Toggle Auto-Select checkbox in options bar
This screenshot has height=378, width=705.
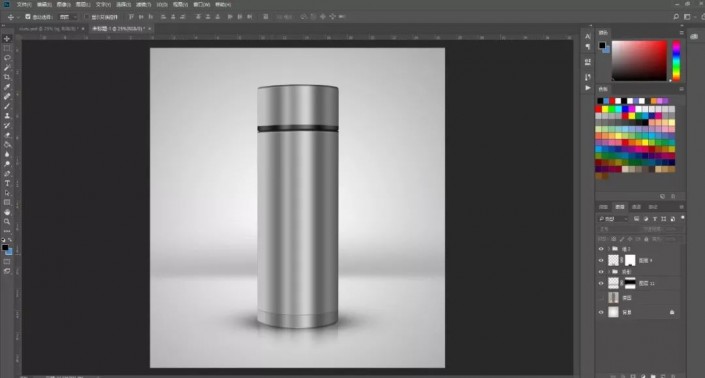28,17
